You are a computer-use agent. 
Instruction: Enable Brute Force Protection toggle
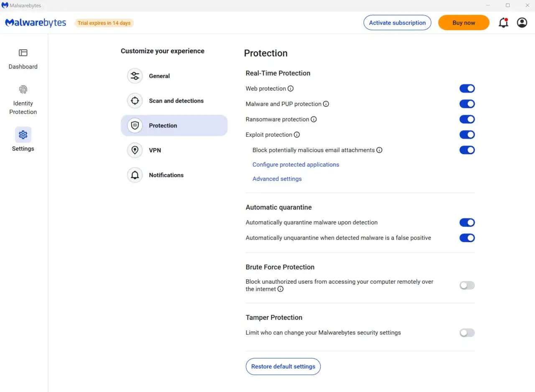(467, 286)
